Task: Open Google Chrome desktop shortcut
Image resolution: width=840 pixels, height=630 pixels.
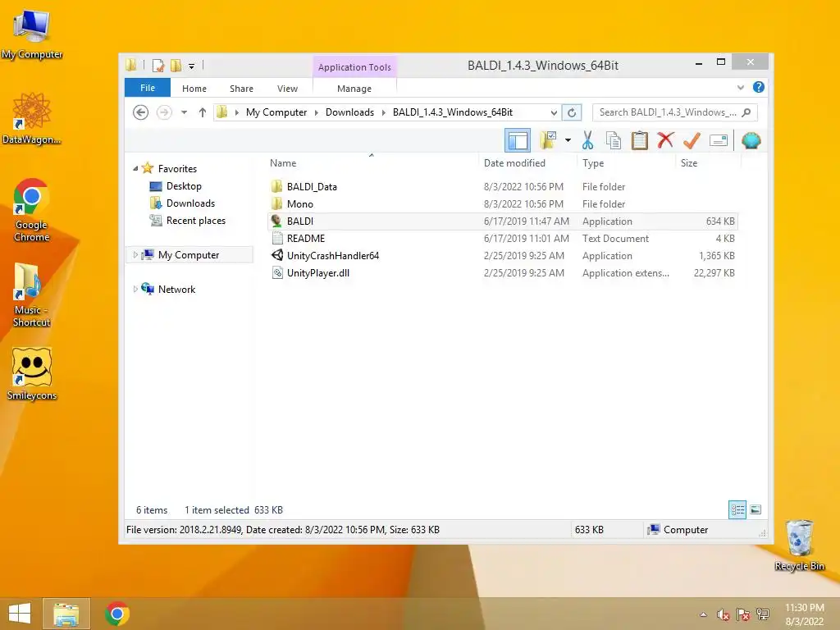Action: coord(32,210)
